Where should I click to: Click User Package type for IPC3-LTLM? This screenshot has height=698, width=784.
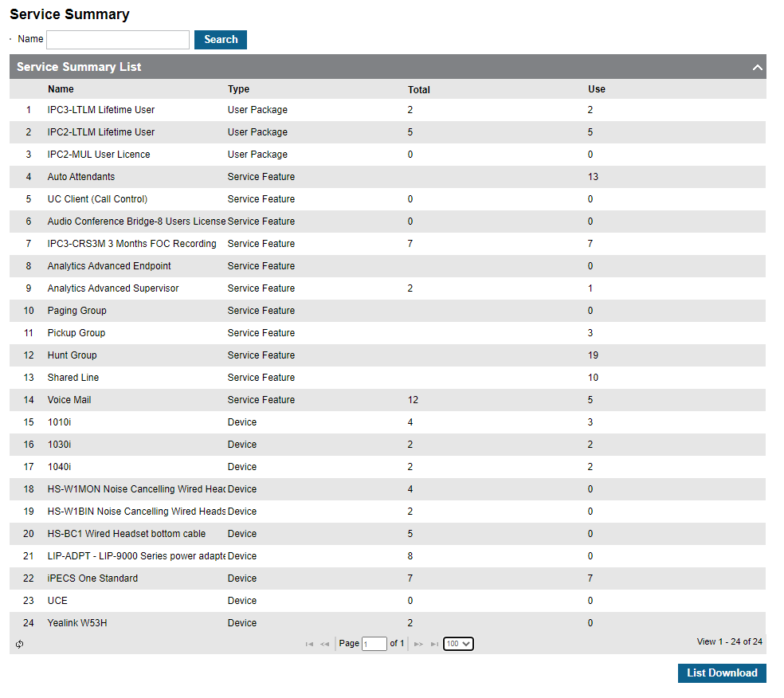(257, 110)
